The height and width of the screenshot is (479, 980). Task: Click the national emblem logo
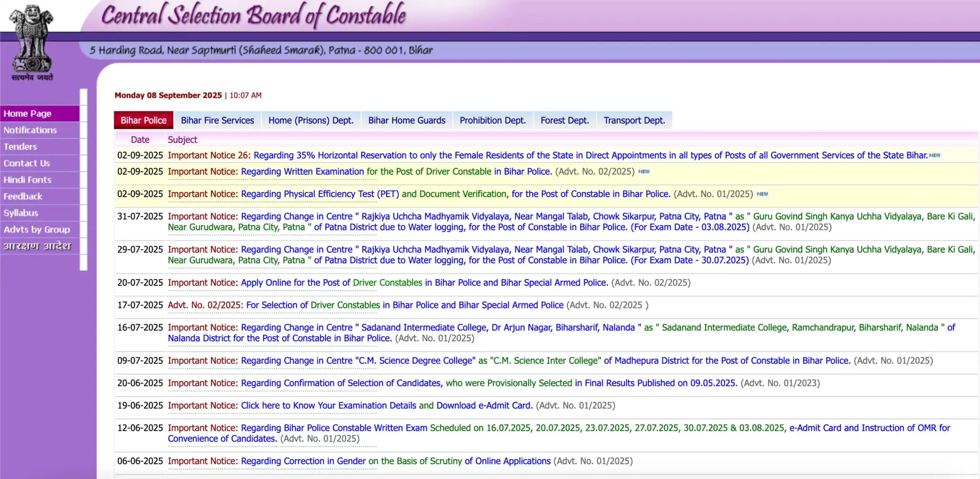pos(32,43)
